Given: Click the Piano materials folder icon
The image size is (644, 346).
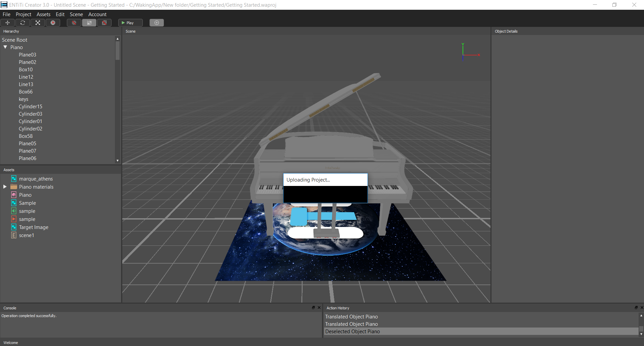Looking at the screenshot, I should pos(14,187).
